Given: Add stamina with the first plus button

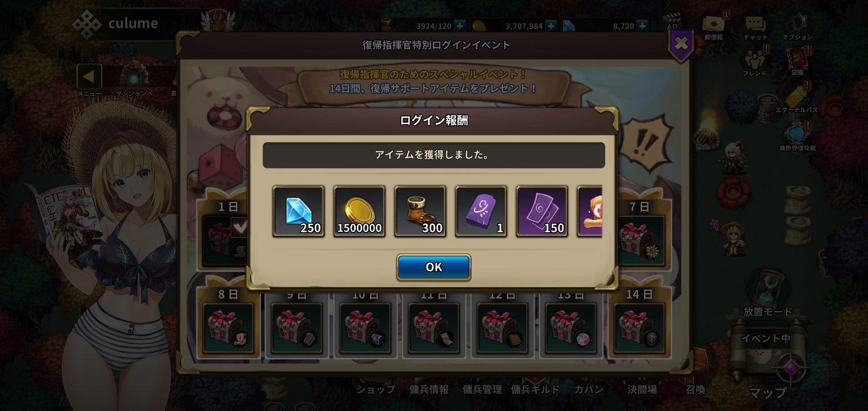Looking at the screenshot, I should click(460, 26).
